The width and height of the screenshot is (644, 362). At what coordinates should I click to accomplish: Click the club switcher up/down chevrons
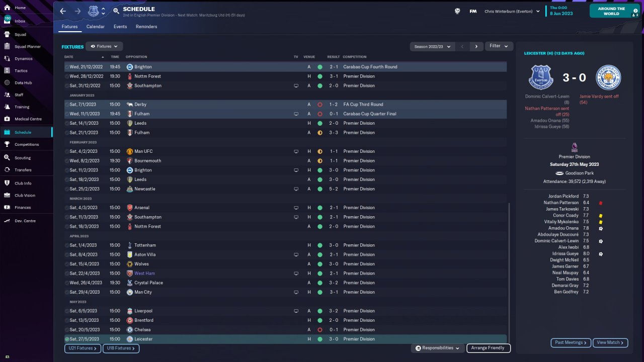coord(103,11)
